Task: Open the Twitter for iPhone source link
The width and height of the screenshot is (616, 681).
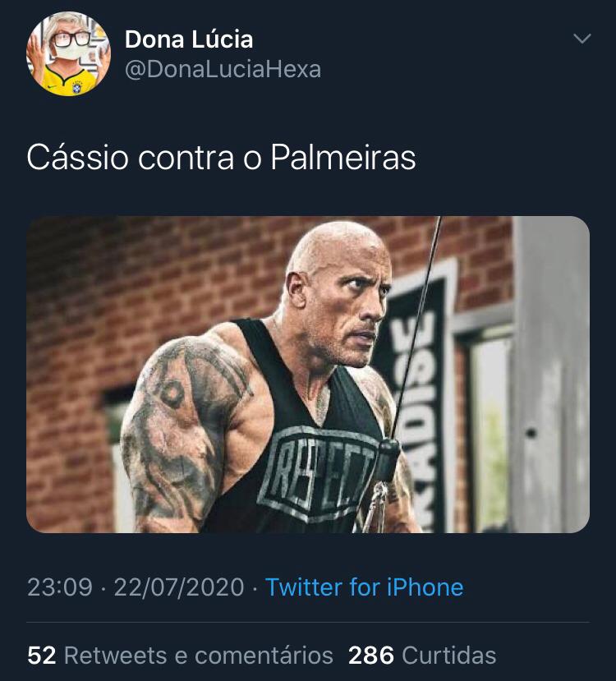Action: click(x=364, y=587)
